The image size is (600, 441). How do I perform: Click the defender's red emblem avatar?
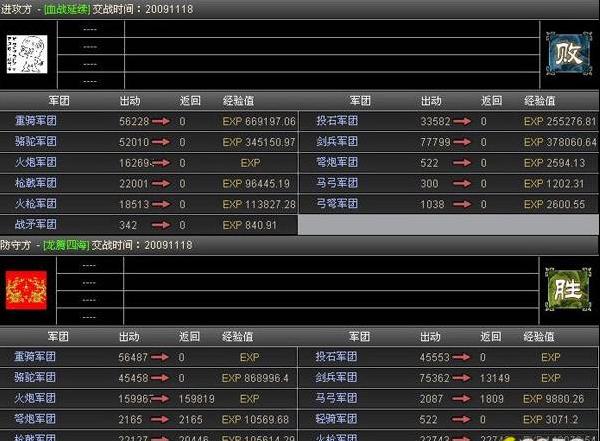coord(27,289)
